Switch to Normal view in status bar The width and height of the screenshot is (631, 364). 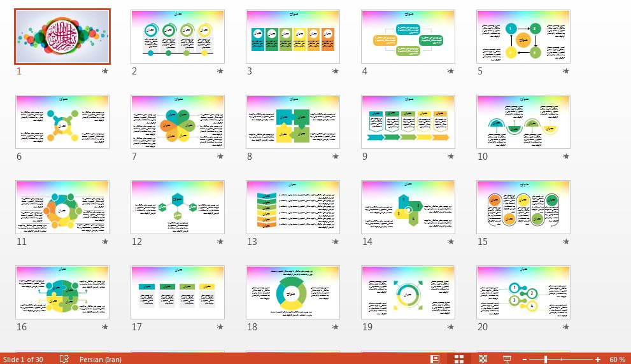click(x=436, y=359)
